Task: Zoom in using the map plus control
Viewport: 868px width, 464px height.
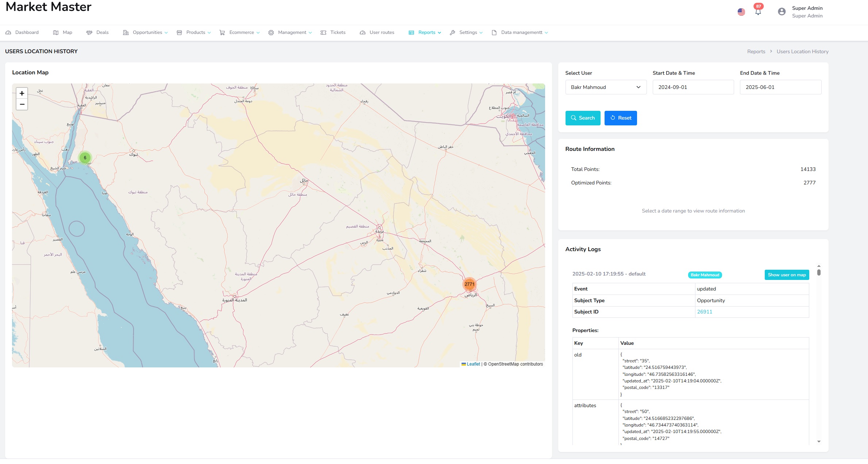Action: [22, 93]
